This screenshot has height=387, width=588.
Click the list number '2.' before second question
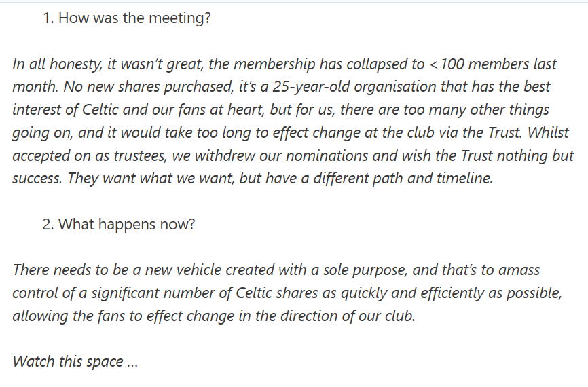click(x=48, y=224)
